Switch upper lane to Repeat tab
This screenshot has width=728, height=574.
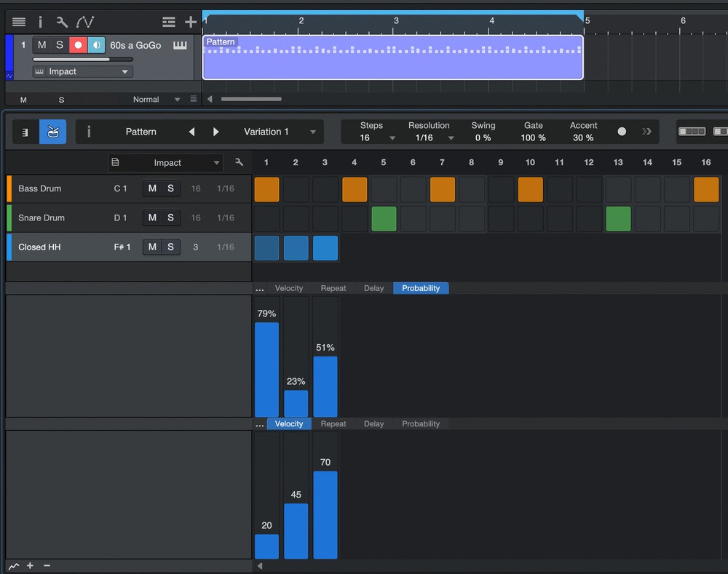click(x=333, y=288)
